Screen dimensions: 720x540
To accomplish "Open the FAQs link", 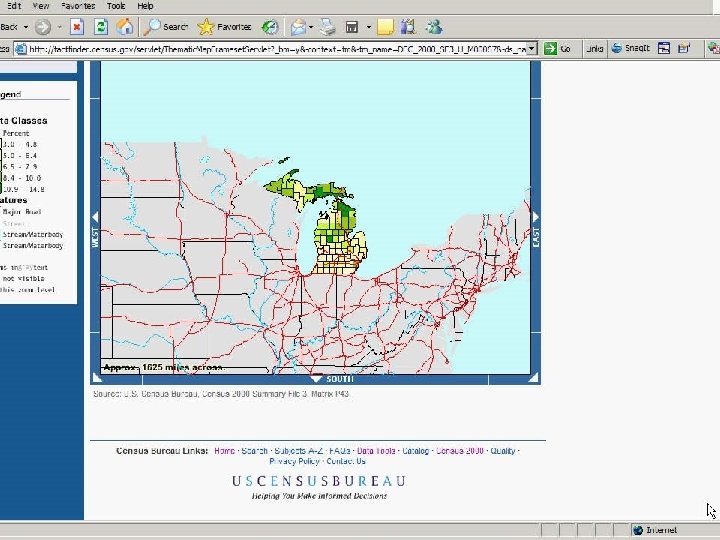I will pos(340,451).
